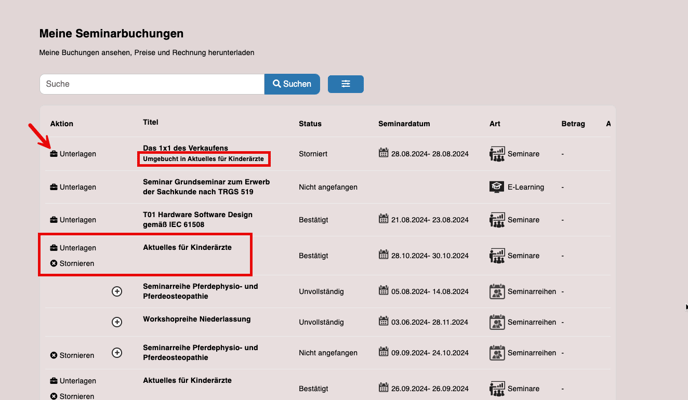688x400 pixels.
Task: Expand the Workshopreihe Niederlassung row
Action: pos(117,322)
